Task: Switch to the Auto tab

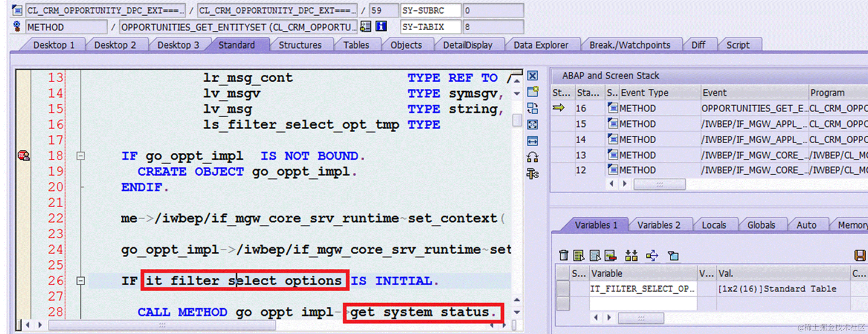Action: tap(806, 225)
